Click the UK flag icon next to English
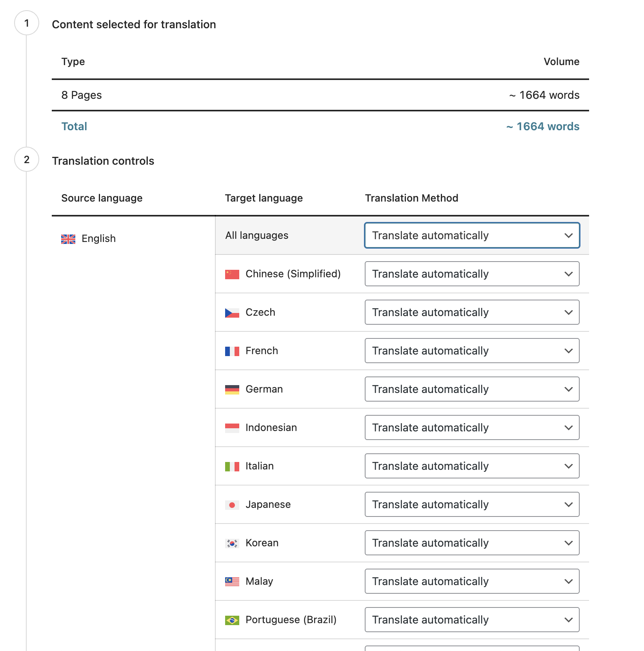 click(68, 239)
